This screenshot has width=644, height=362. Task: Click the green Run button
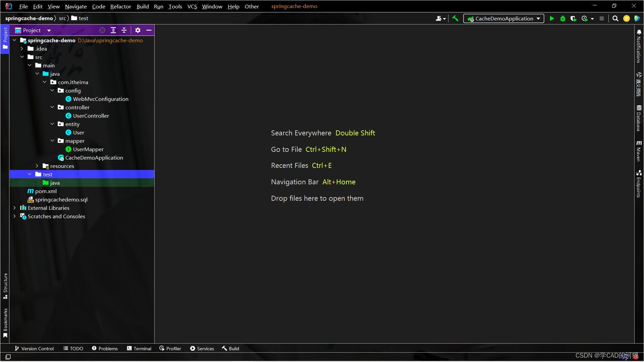point(552,19)
